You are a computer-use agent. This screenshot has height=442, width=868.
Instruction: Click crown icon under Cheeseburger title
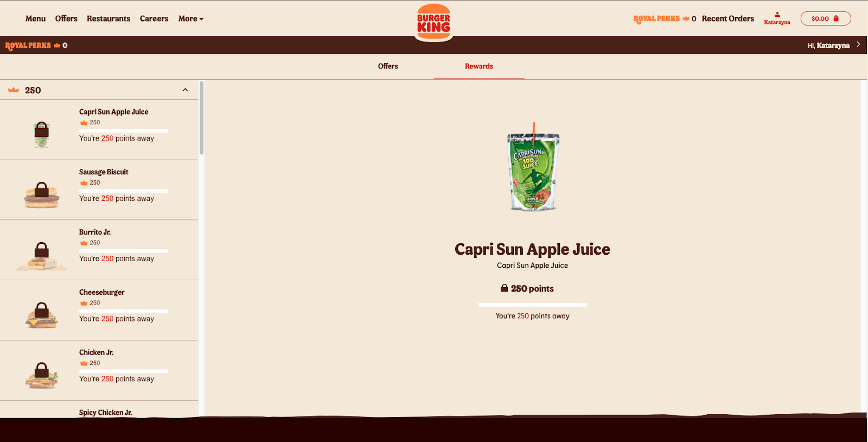[84, 303]
